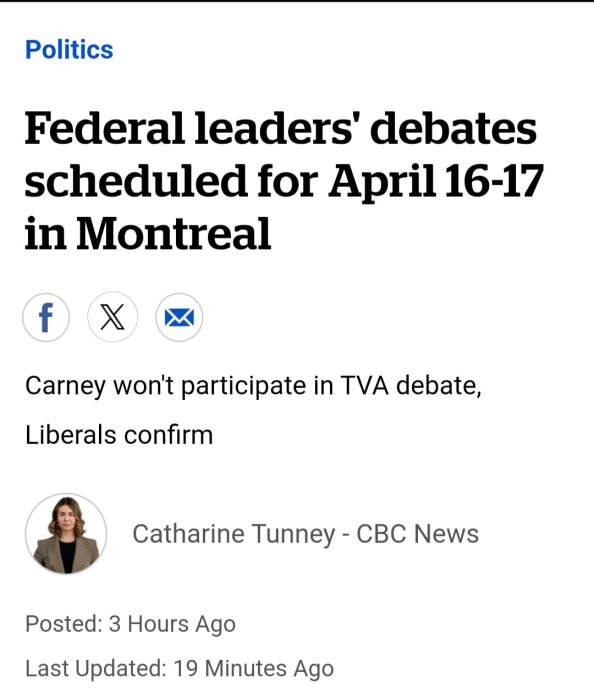Share the article via email icon
Viewport: 594px width, 700px height.
click(179, 317)
